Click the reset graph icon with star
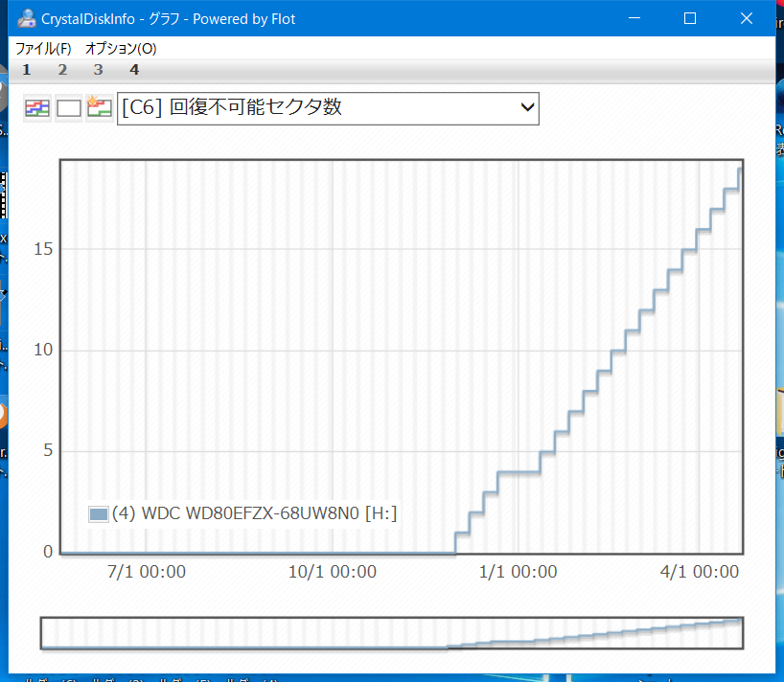Viewport: 784px width, 682px height. (99, 107)
